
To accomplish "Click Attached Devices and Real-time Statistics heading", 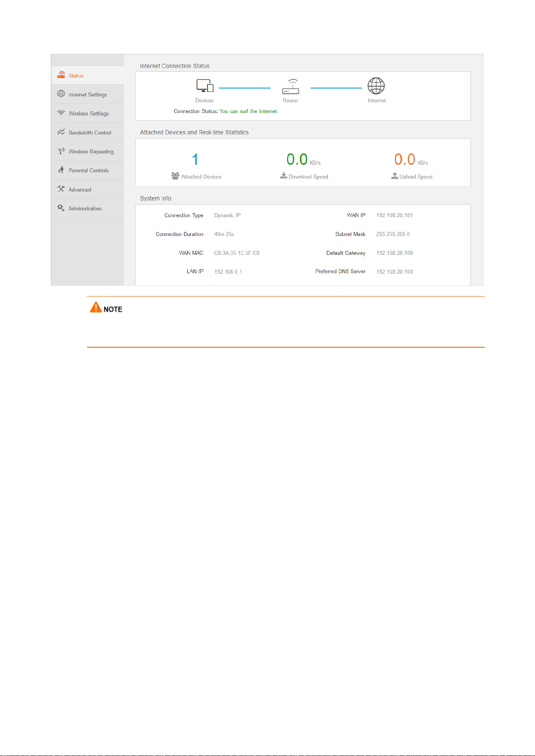I will pyautogui.click(x=194, y=132).
